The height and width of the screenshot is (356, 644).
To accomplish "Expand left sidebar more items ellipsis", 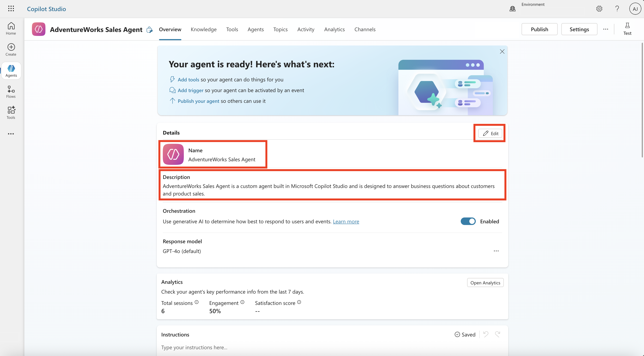I will click(x=11, y=134).
